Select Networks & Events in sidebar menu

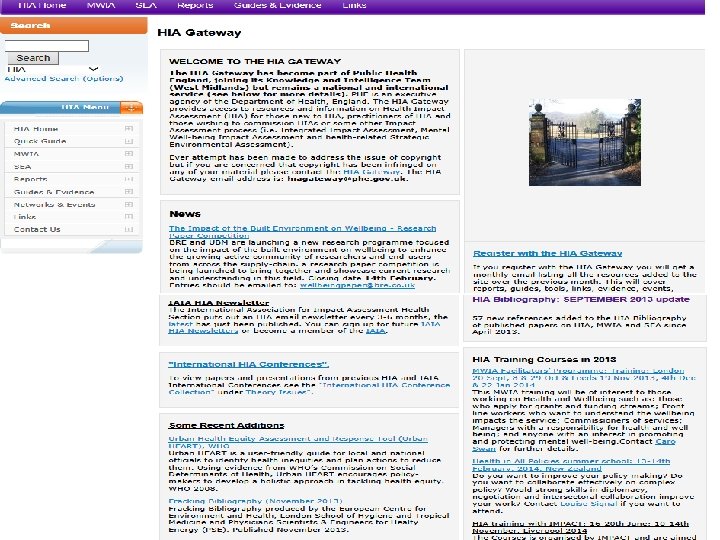coord(54,204)
